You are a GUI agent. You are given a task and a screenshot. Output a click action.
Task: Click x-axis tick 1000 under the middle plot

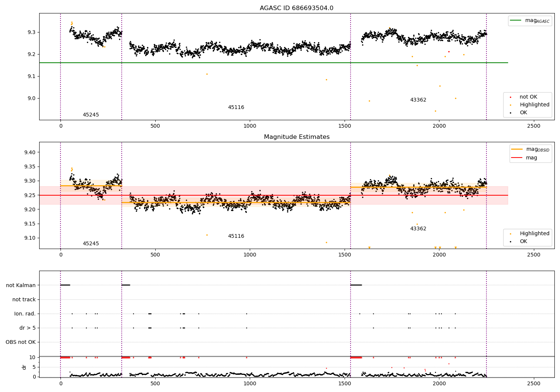pyautogui.click(x=250, y=255)
